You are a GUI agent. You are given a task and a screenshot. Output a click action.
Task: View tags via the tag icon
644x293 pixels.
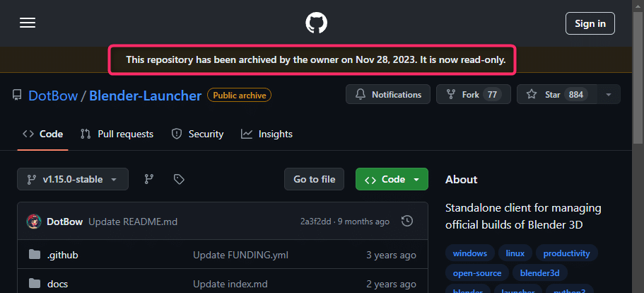pyautogui.click(x=179, y=179)
